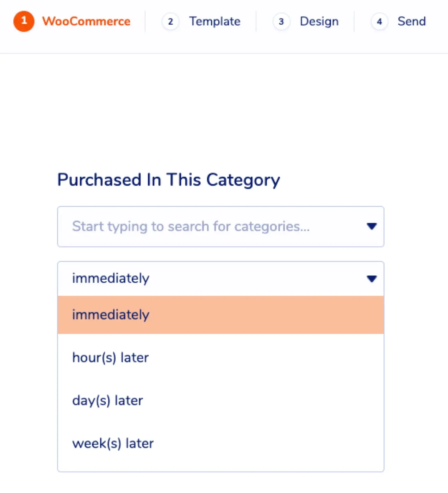Collapse the timing dropdown via its arrow
448x493 pixels.
click(x=372, y=279)
